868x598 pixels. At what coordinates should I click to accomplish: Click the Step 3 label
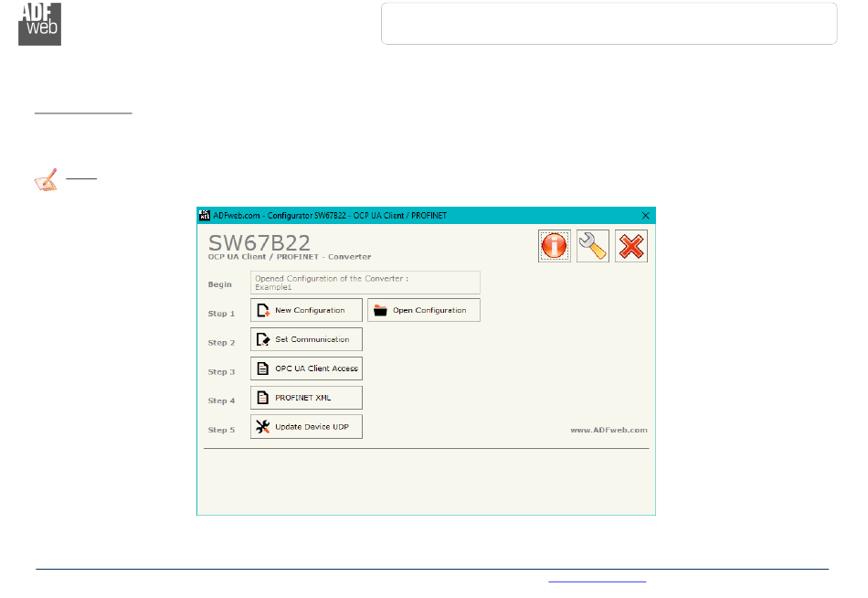point(221,372)
